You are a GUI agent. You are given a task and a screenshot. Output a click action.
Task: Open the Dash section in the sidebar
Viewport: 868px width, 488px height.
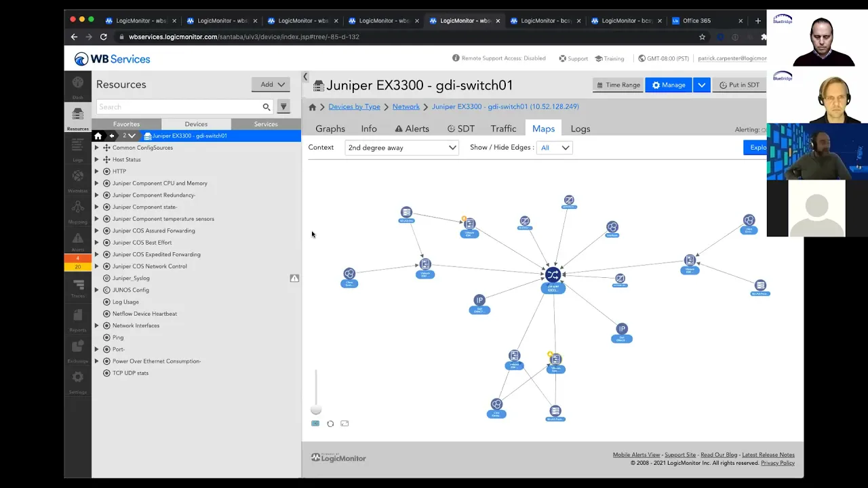[78, 87]
